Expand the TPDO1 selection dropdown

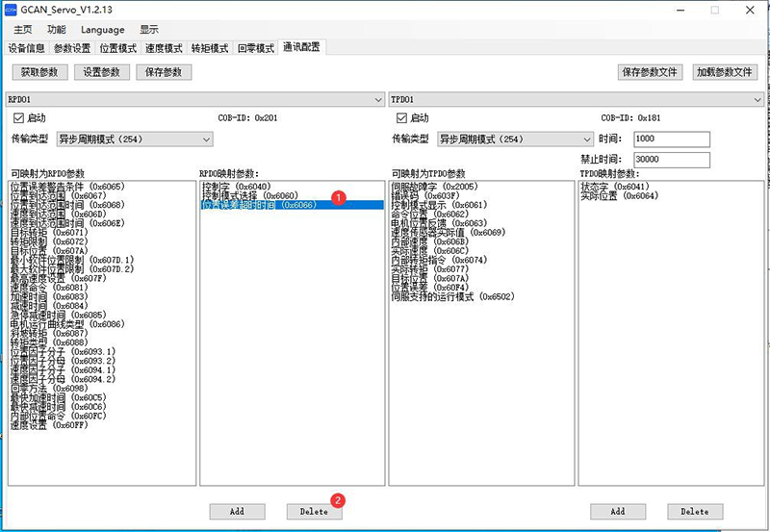click(758, 99)
